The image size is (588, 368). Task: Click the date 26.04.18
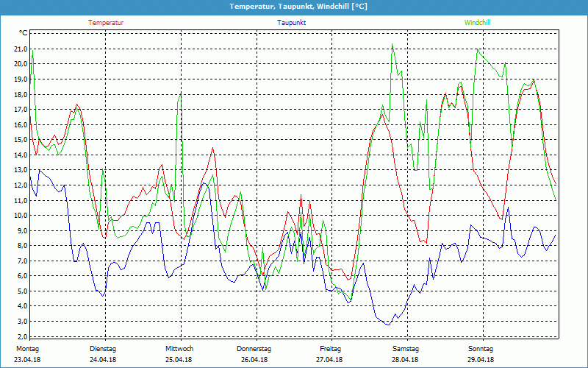[254, 360]
